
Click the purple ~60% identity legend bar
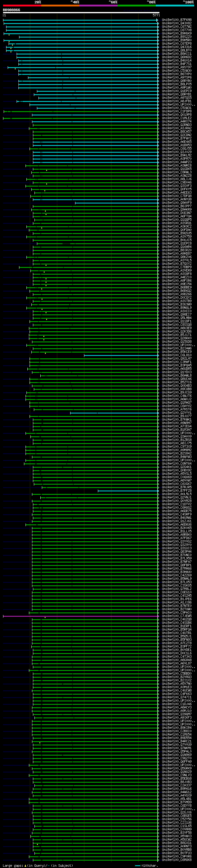pos(99,6)
